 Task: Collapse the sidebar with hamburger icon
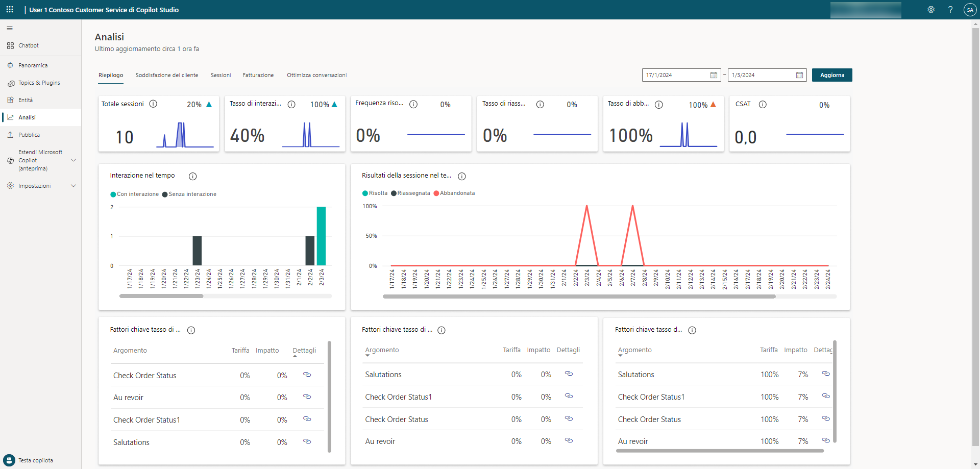[10, 29]
